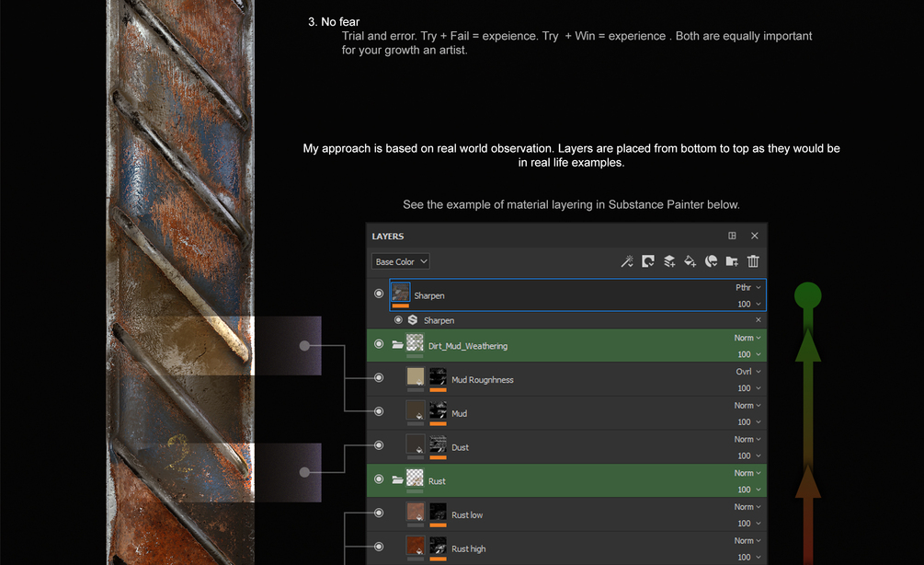This screenshot has height=565, width=924.
Task: Open Norm blend mode of Rust group
Action: tap(747, 473)
